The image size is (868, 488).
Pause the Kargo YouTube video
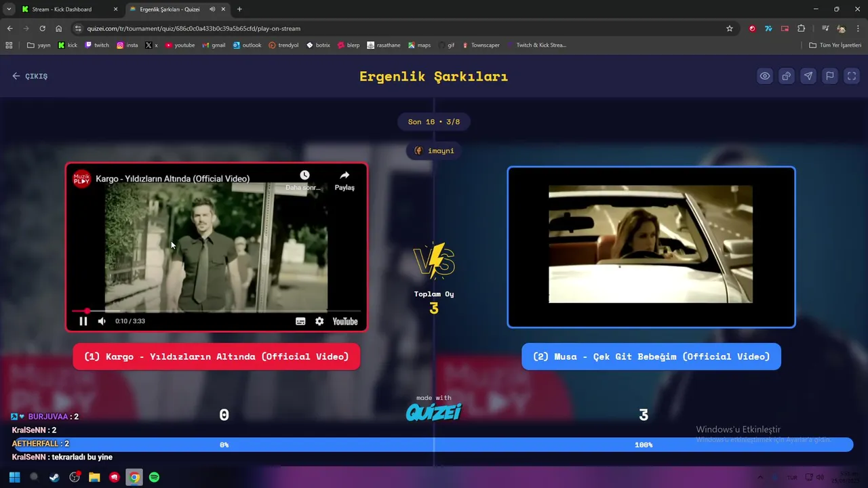click(x=83, y=321)
